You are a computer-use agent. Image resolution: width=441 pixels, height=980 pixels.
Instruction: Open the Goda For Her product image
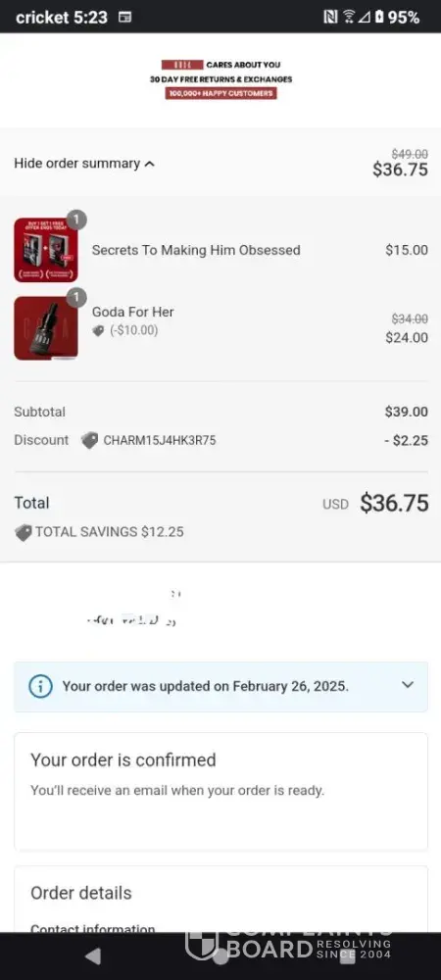[x=46, y=328]
